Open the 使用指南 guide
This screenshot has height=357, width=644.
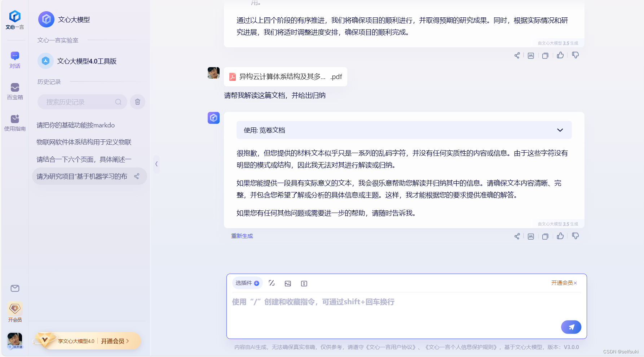[x=15, y=123]
